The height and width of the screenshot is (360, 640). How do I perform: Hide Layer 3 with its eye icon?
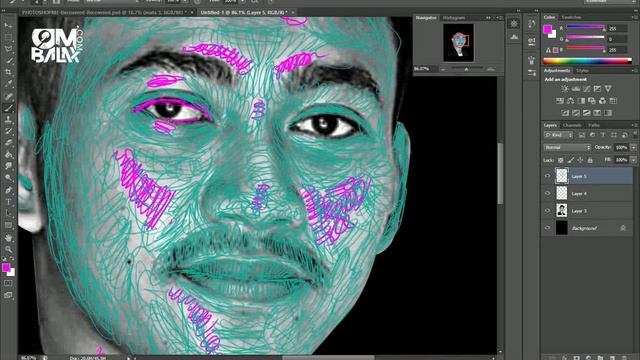pyautogui.click(x=548, y=211)
